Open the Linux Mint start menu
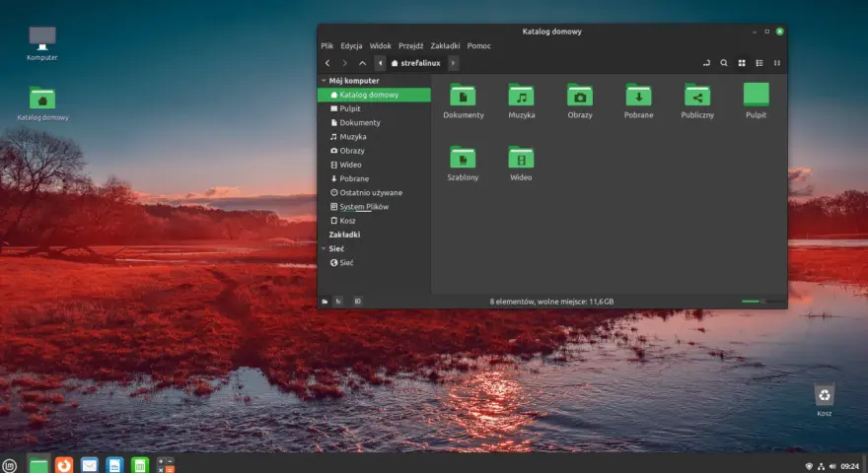Image resolution: width=868 pixels, height=473 pixels. point(10,466)
